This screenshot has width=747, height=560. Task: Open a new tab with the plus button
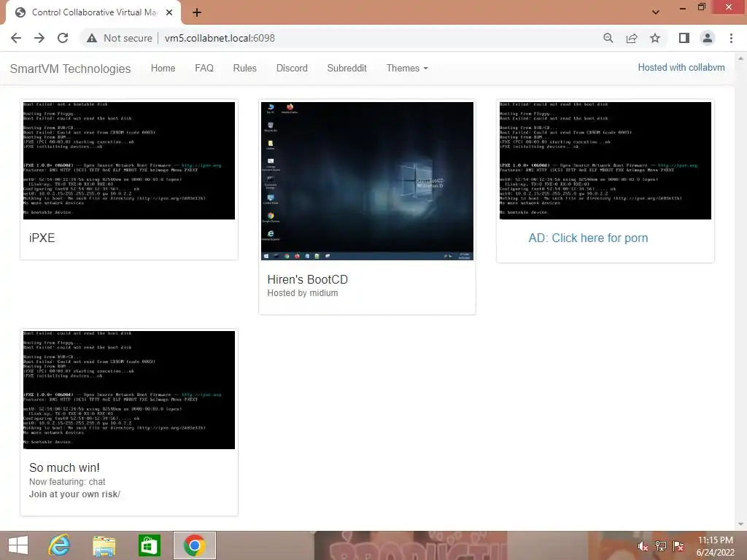197,12
